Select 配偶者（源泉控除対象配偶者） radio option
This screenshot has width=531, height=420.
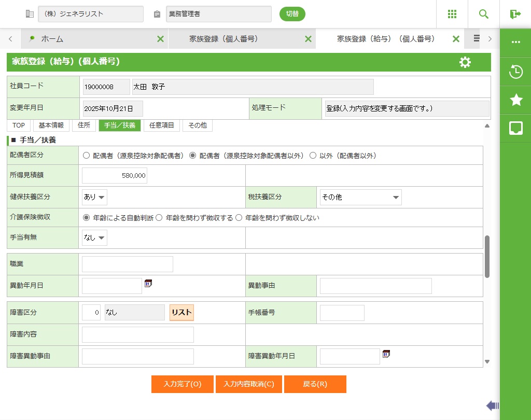tap(86, 156)
